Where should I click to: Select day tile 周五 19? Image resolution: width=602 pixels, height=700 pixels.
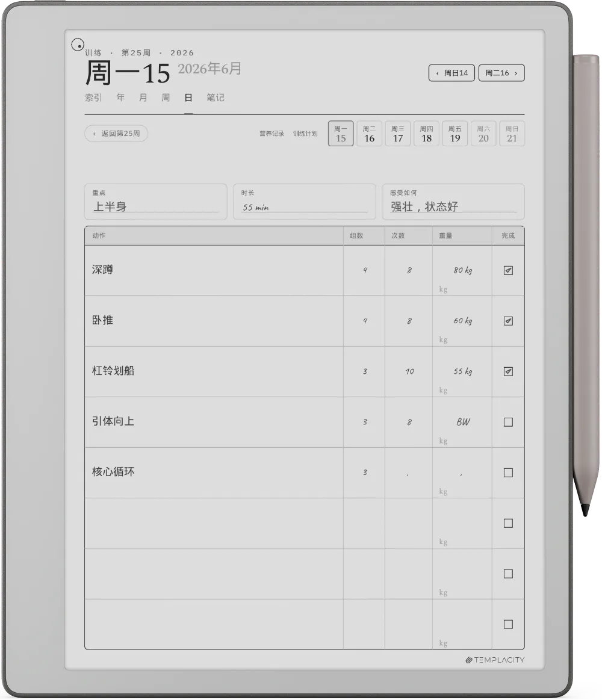455,134
